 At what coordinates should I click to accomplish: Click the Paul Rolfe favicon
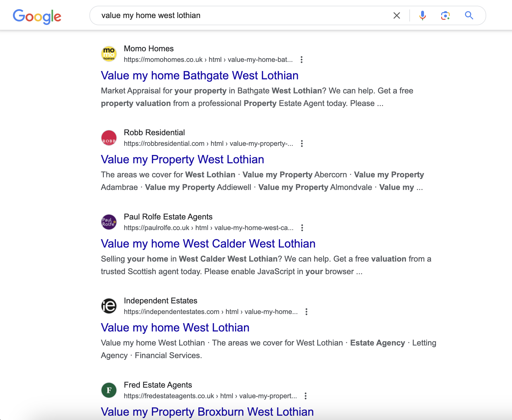click(x=109, y=222)
